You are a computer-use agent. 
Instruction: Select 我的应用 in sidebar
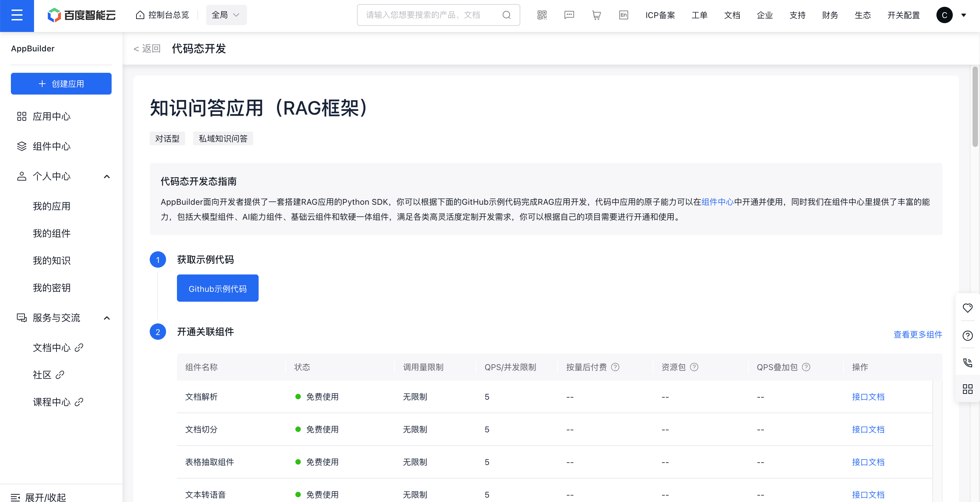coord(52,206)
